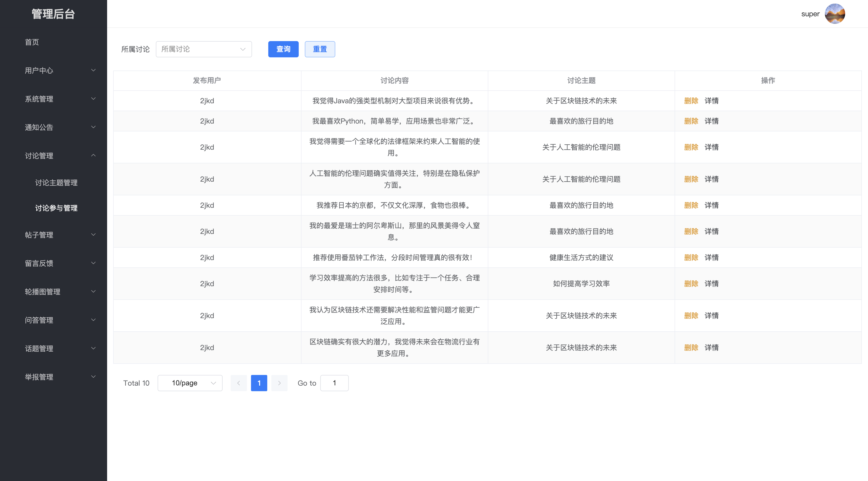Open the 举报管理 menu item
The width and height of the screenshot is (868, 481).
pyautogui.click(x=39, y=377)
